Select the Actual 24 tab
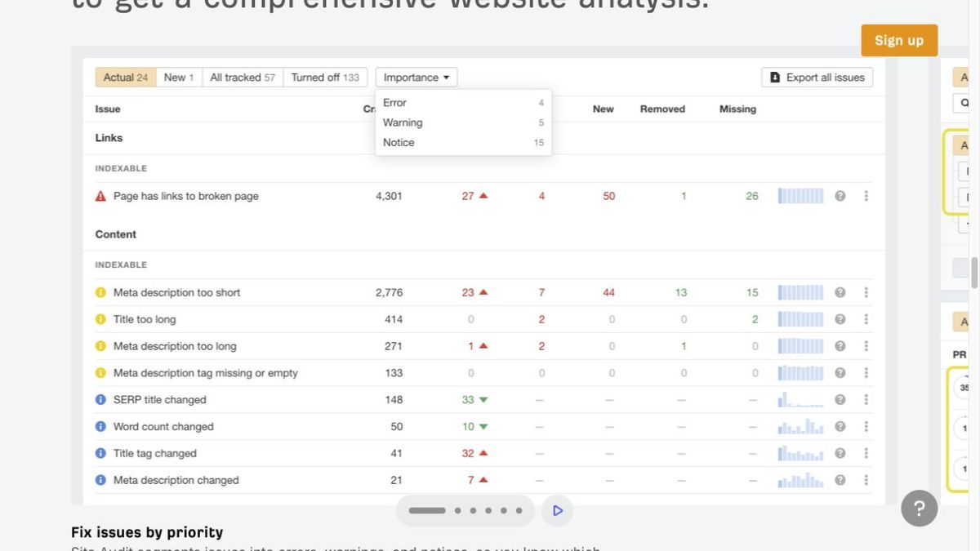 point(126,78)
